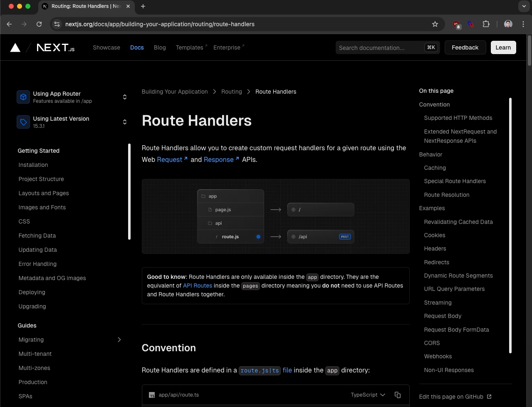Screen dimensions: 532x407
Task: Click the blue and red extension icon
Action: coord(471,24)
